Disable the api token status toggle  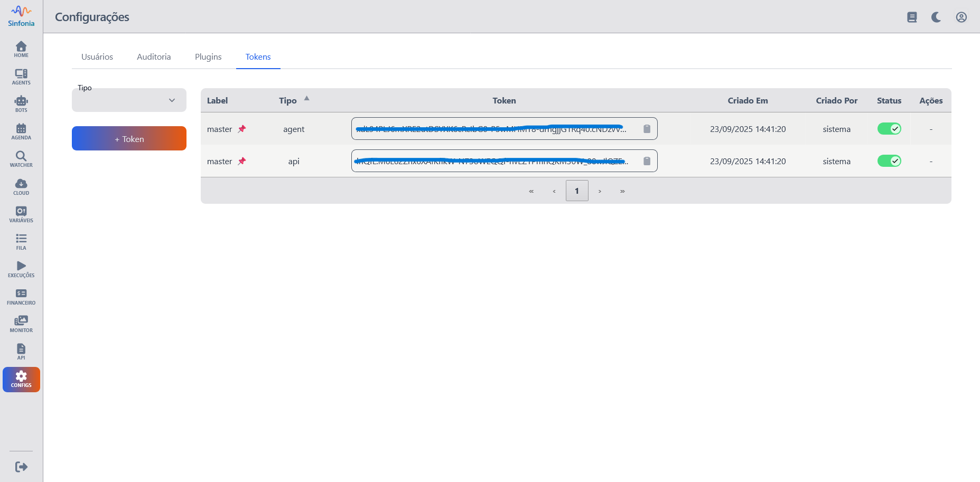889,161
